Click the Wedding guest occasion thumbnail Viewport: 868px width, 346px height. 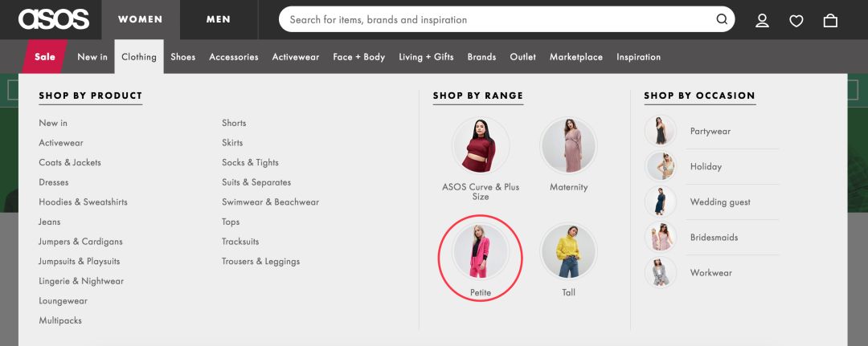click(661, 201)
